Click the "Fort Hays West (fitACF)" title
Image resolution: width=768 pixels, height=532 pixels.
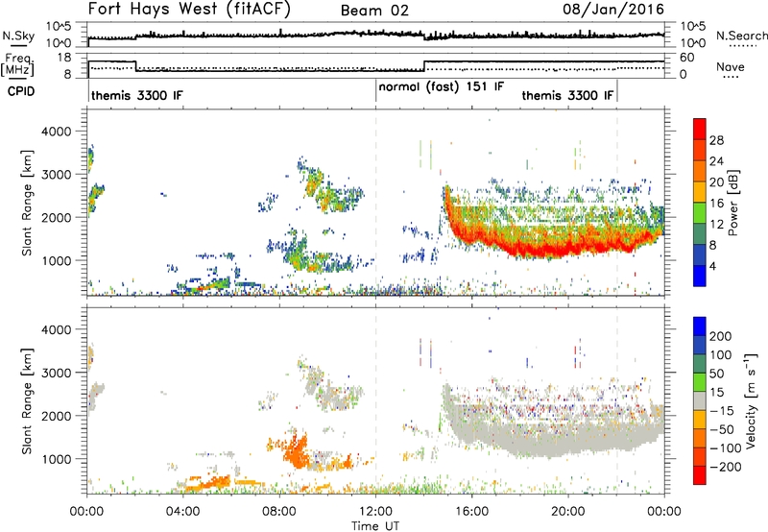189,9
